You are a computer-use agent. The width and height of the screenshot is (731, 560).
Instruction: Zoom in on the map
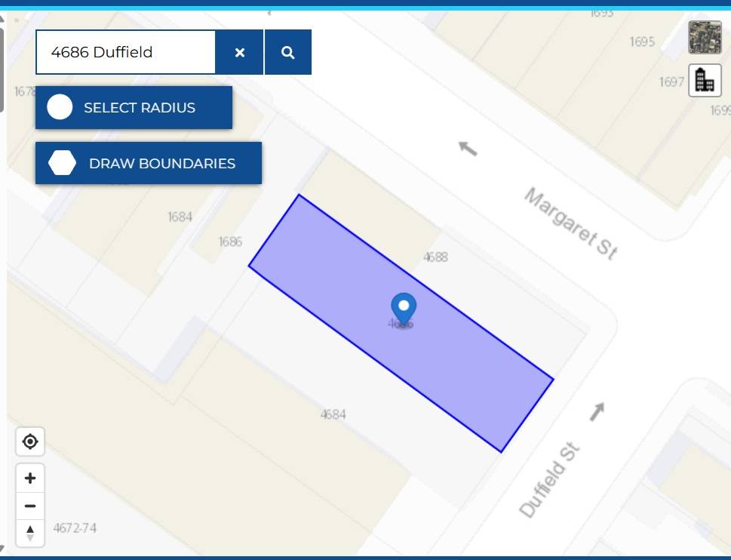coord(30,478)
